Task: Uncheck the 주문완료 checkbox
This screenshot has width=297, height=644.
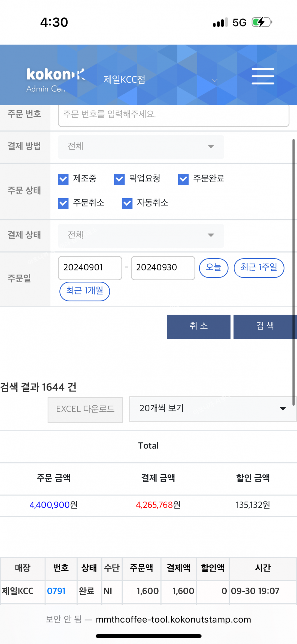Action: 183,179
